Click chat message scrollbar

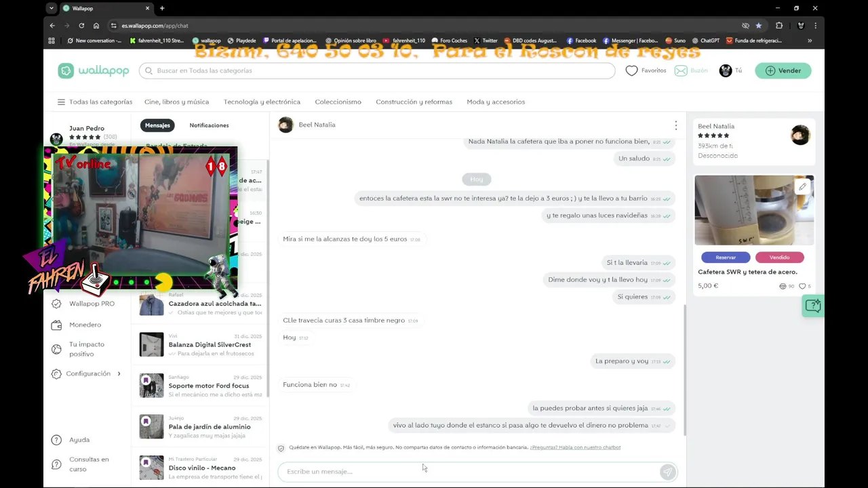point(684,369)
